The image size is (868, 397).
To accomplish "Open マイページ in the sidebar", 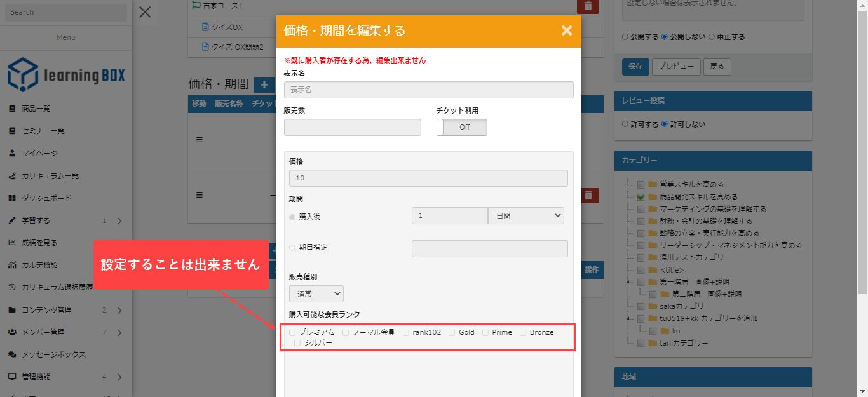I will pyautogui.click(x=39, y=153).
